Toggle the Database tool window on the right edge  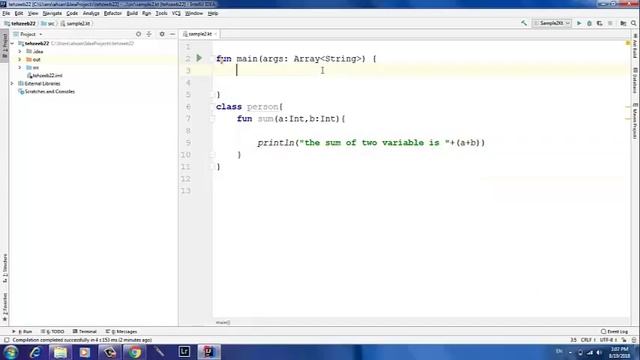pyautogui.click(x=635, y=80)
